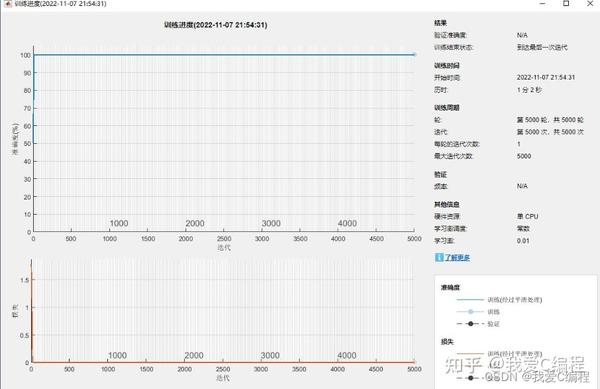Viewport: 600px width, 389px height.
Task: Click the final accuracy marker at iteration 5000
Action: click(414, 54)
